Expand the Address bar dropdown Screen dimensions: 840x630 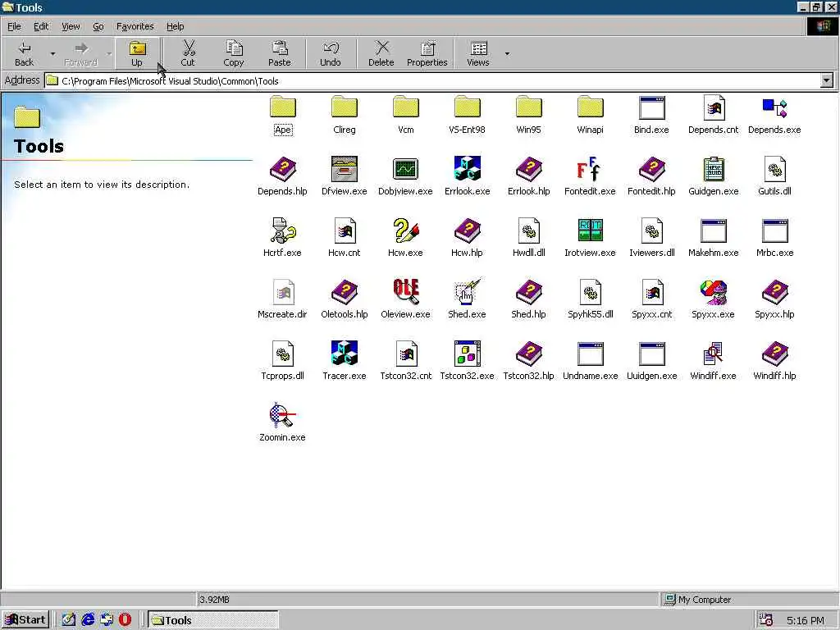pos(827,81)
